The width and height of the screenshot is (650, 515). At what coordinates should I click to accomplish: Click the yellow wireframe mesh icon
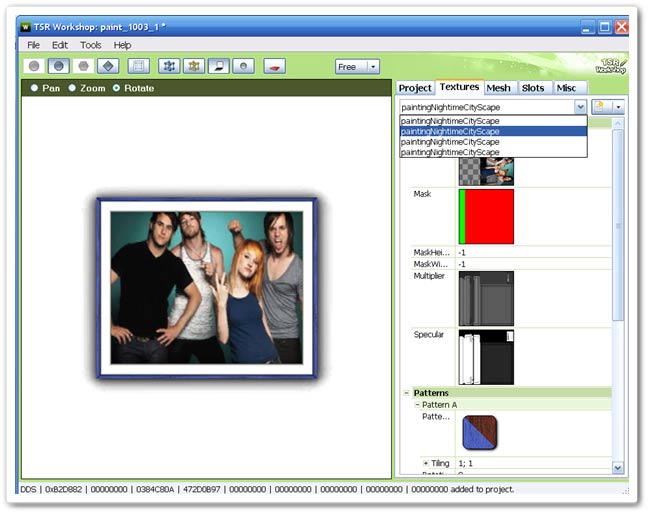pos(193,66)
